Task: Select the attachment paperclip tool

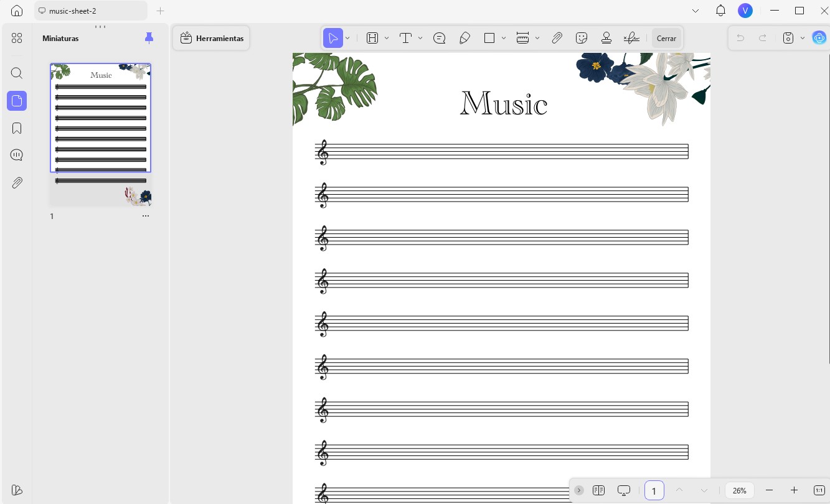Action: pyautogui.click(x=557, y=38)
